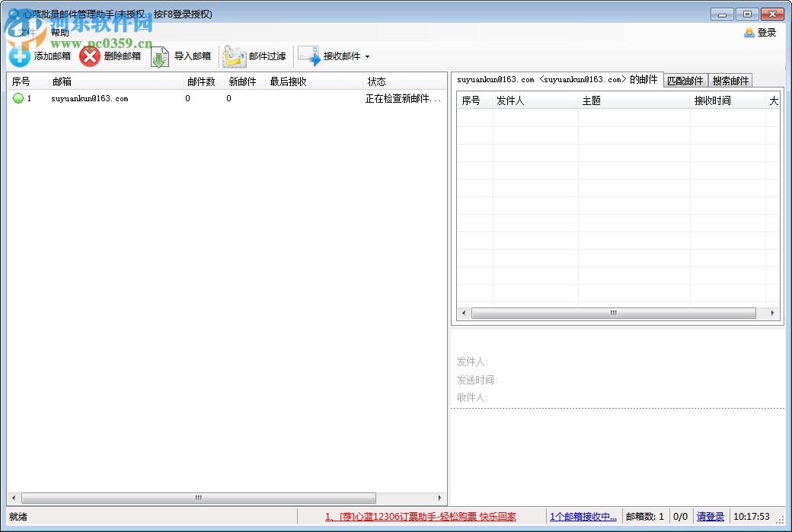This screenshot has width=792, height=532.
Task: Click the 序号 header in mailbox list
Action: click(27, 81)
